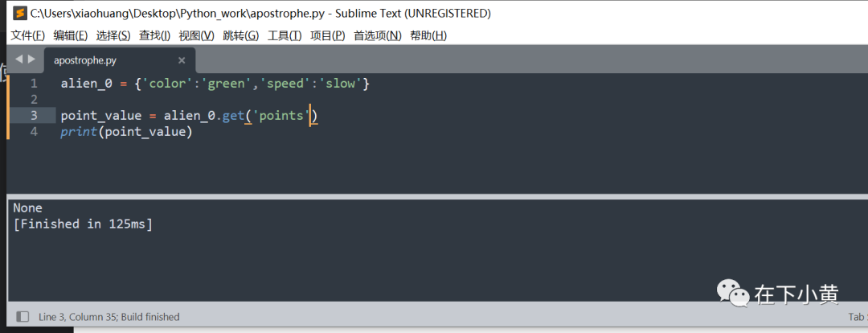Click the tab forward arrow

point(31,59)
